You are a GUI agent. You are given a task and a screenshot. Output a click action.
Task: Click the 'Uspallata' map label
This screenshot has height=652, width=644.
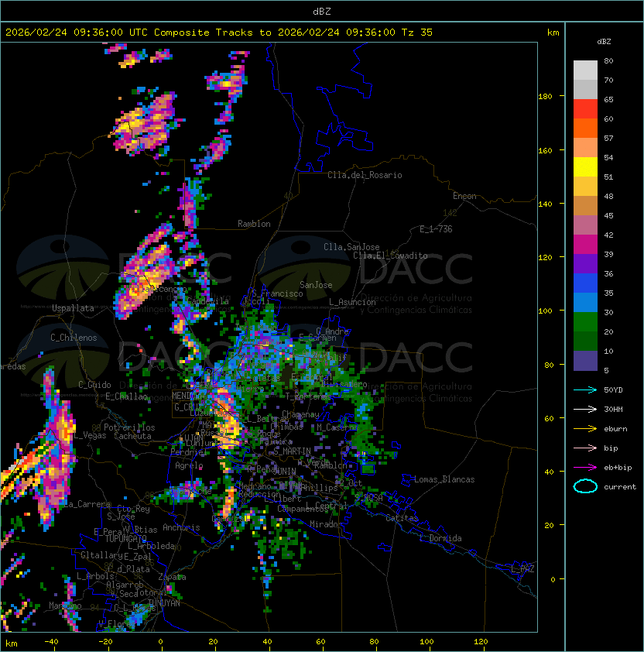point(73,308)
